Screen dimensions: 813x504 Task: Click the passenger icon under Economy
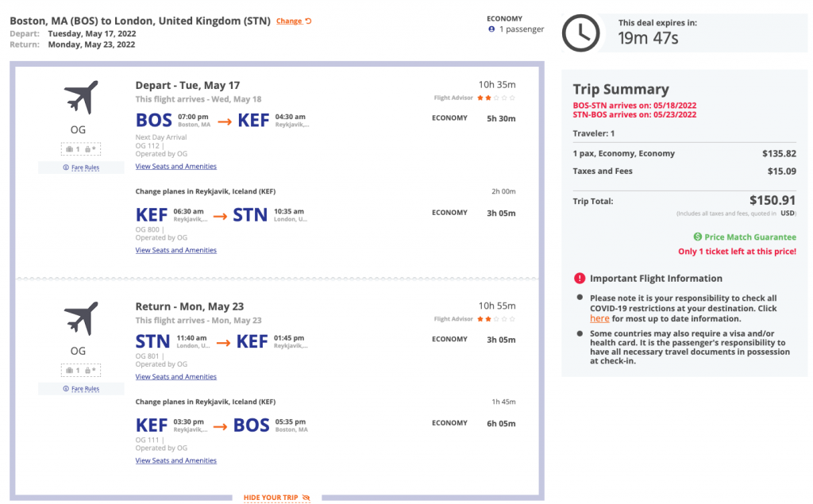492,29
